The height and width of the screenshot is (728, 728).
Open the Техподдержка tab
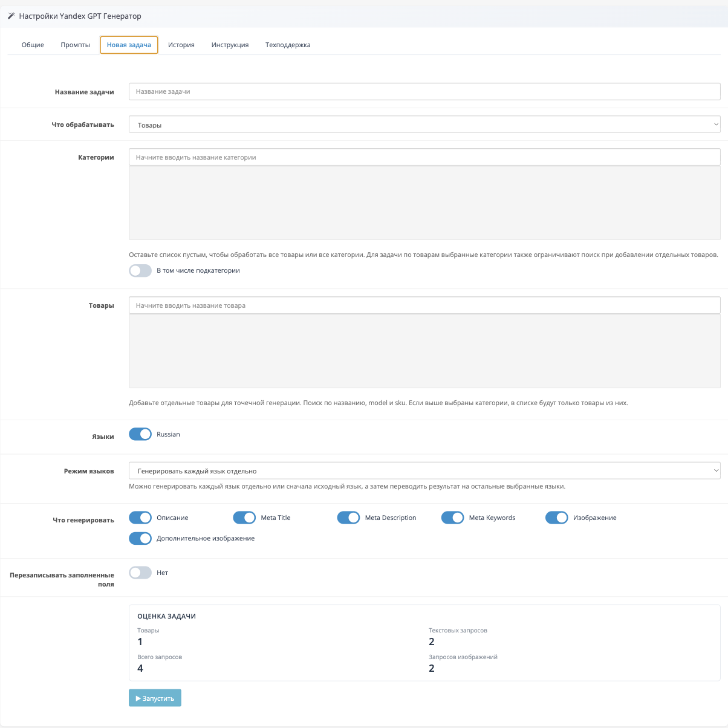pyautogui.click(x=288, y=45)
